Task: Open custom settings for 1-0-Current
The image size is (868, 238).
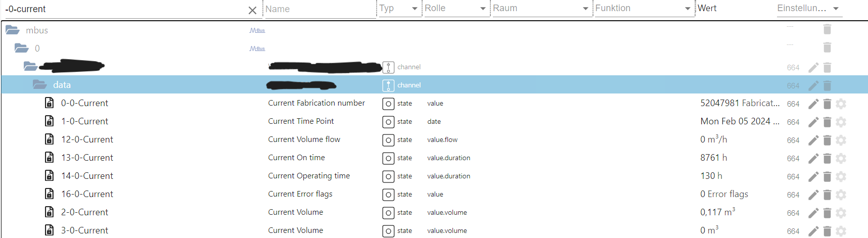Action: (x=841, y=122)
